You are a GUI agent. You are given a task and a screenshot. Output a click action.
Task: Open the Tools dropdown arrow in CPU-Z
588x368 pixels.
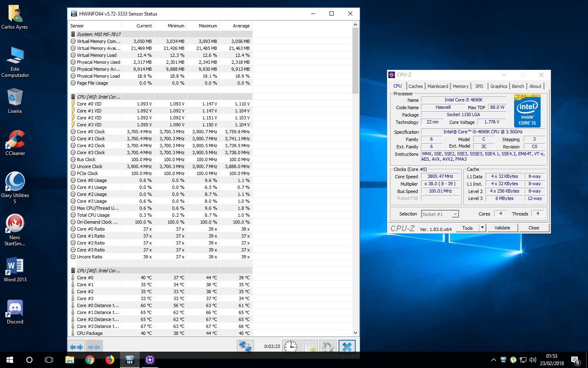tap(482, 228)
